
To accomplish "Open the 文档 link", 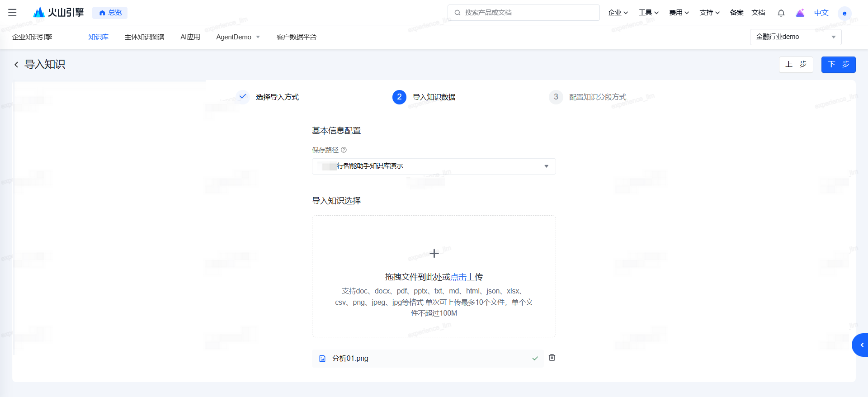I will (759, 13).
